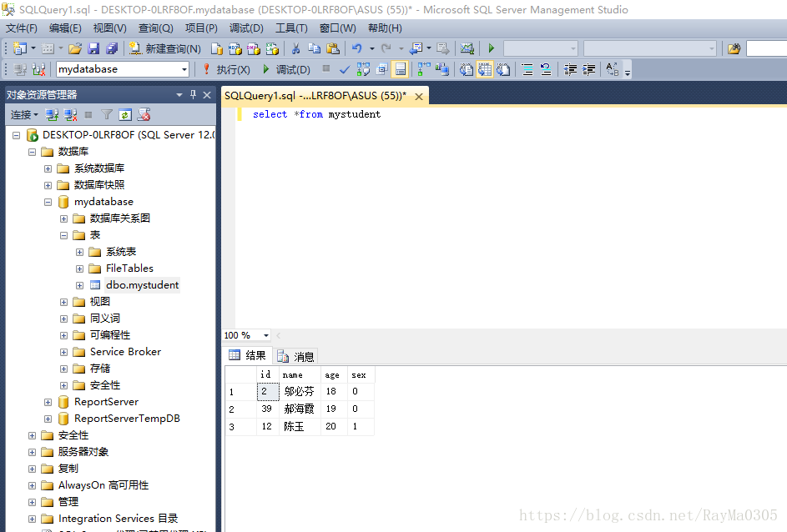Screen dimensions: 787x532
Task: Cut selection with scissors icon
Action: (x=295, y=48)
